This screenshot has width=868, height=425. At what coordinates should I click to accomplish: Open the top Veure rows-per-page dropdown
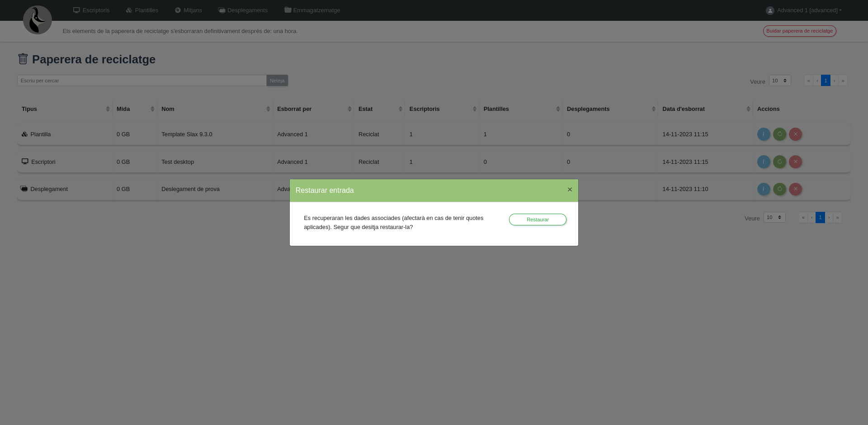[779, 81]
